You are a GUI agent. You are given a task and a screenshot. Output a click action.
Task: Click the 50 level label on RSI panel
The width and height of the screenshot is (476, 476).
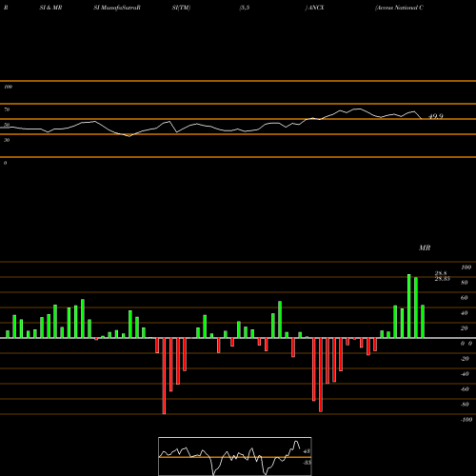[x=7, y=125]
